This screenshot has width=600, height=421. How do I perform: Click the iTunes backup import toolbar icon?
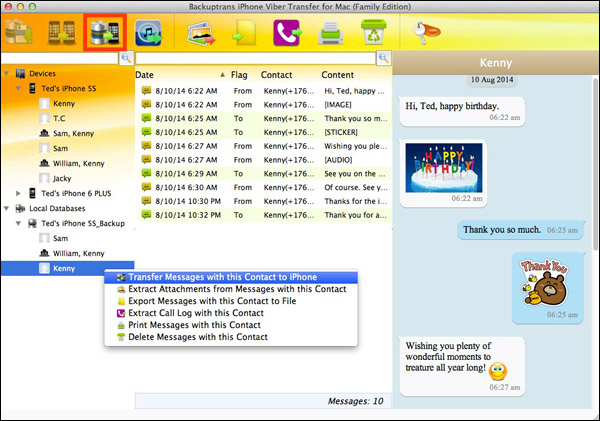148,33
